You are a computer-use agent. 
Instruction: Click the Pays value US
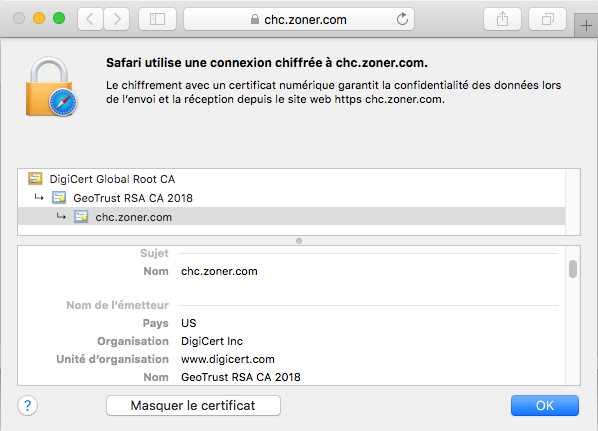coord(188,323)
